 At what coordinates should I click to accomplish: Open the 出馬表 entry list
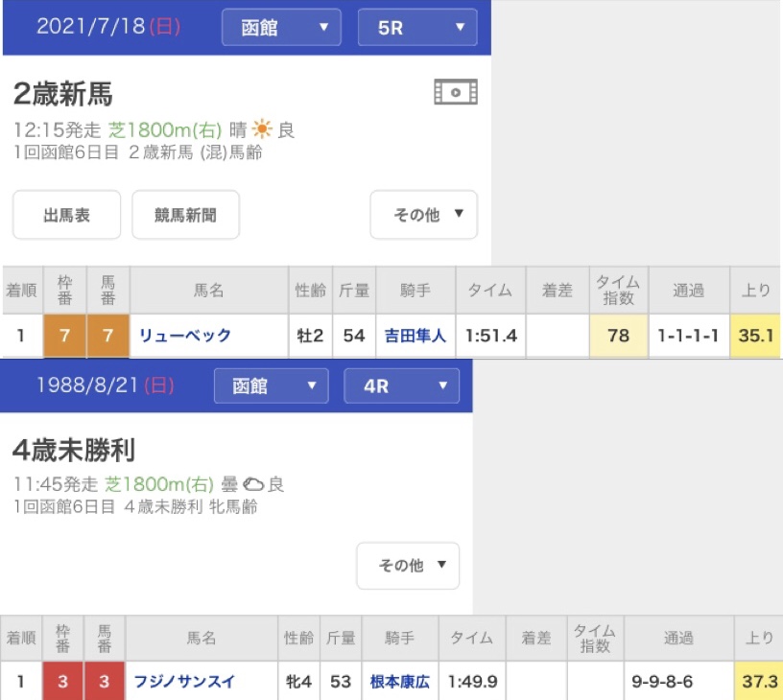(66, 215)
